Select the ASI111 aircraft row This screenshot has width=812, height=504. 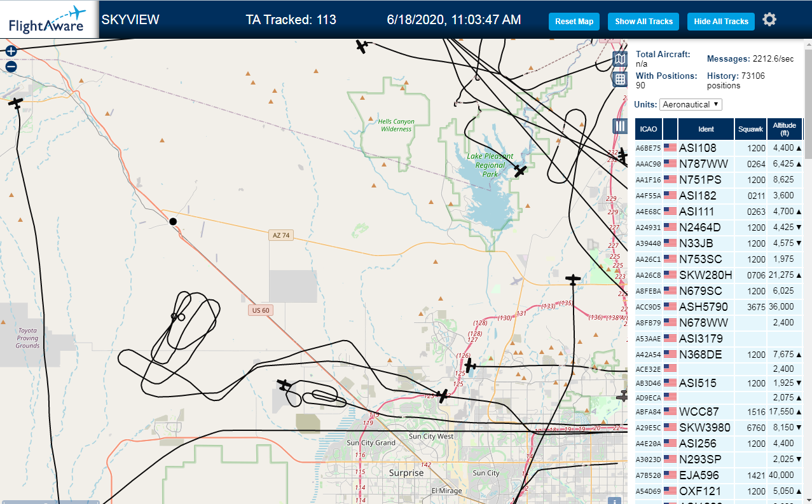point(719,211)
